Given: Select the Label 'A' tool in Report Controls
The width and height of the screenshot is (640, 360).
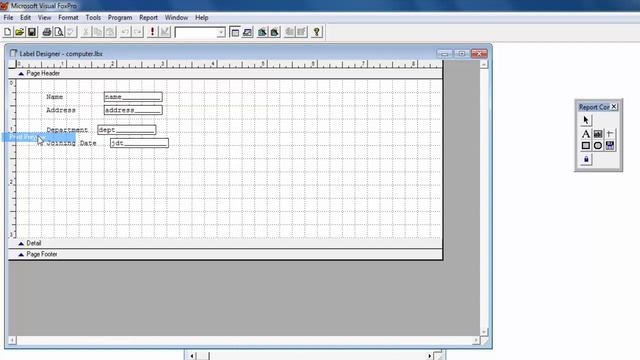Looking at the screenshot, I should coord(586,134).
